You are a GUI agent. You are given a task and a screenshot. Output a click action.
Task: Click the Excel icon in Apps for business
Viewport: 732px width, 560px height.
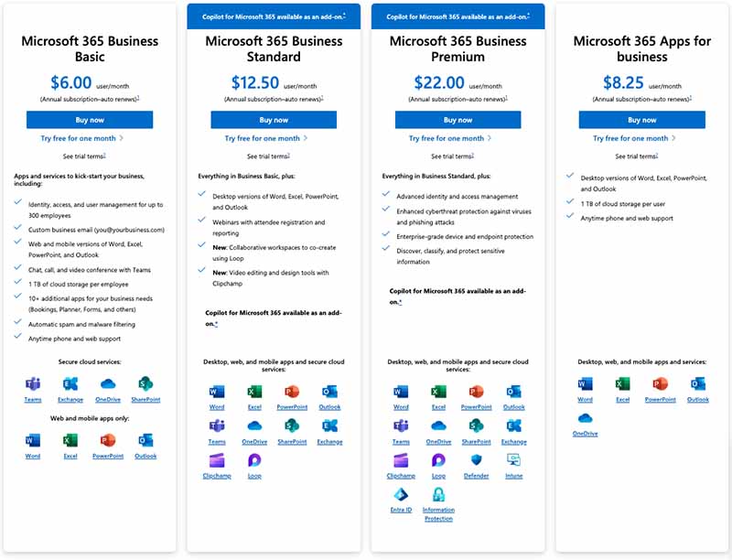[623, 384]
